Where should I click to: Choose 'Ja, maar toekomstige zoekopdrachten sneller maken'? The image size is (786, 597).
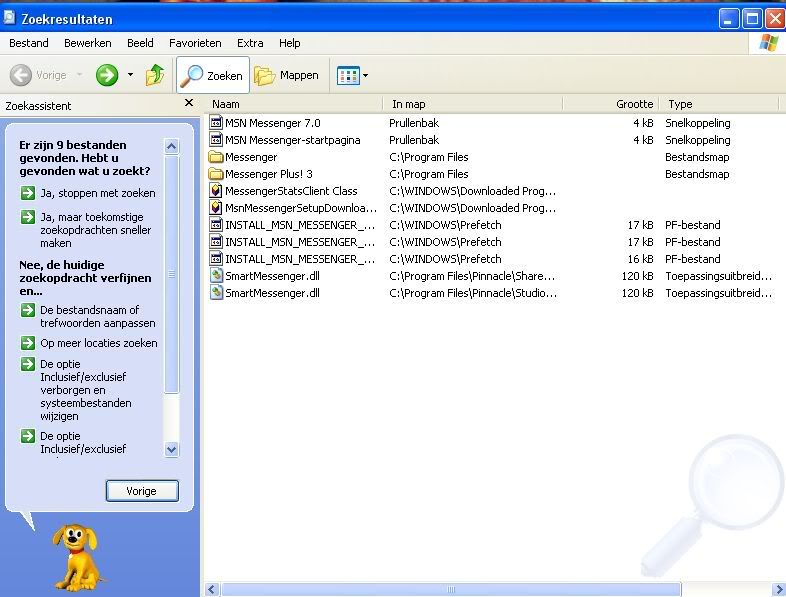95,230
